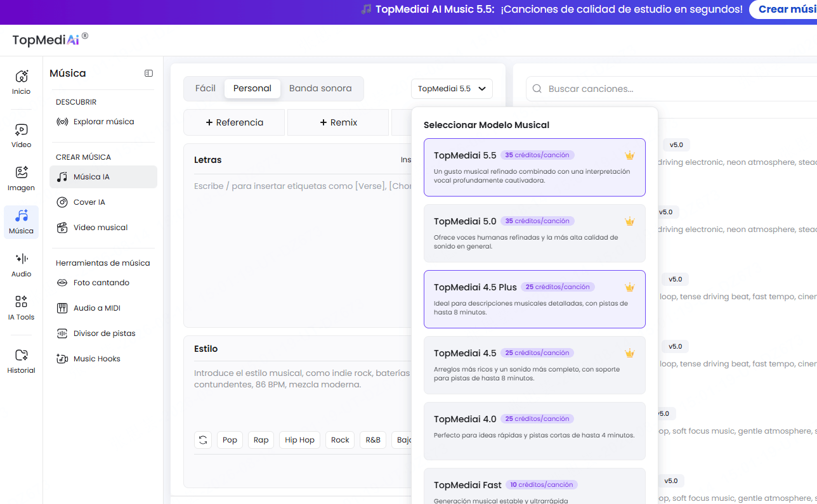Add the Hip Hop style tag
Image resolution: width=817 pixels, height=504 pixels.
click(x=299, y=440)
